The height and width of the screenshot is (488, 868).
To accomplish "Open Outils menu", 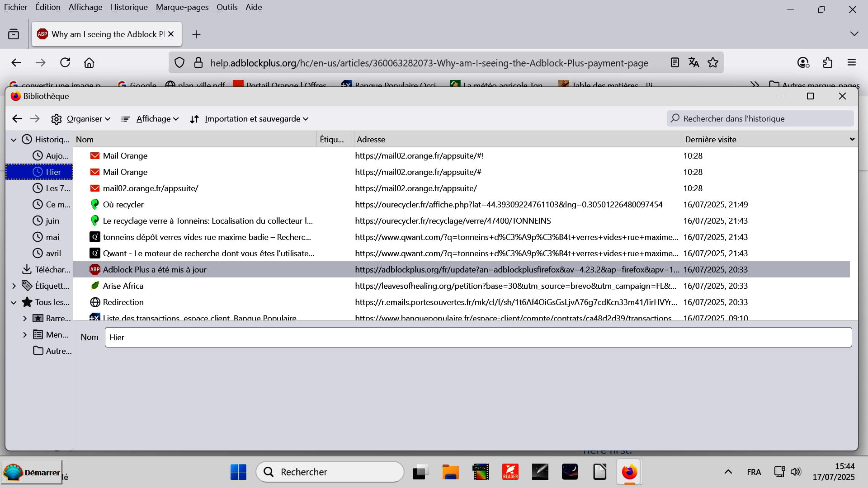I will tap(227, 7).
